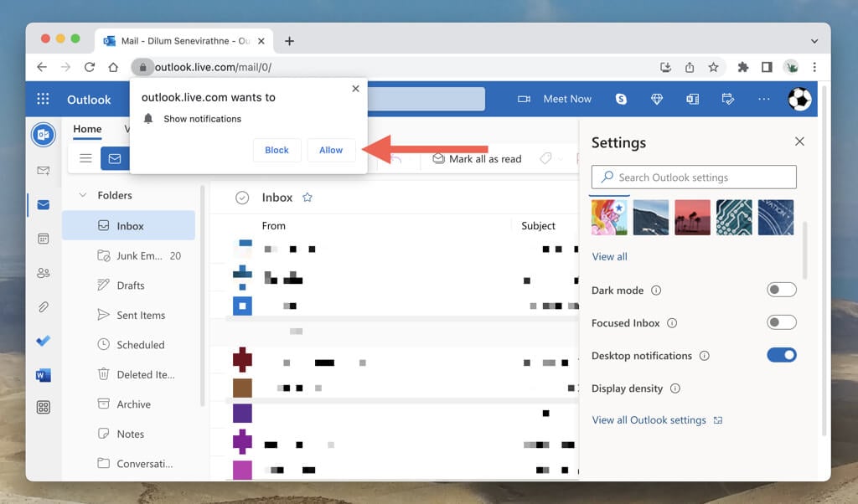858x504 pixels.
Task: Add Inbox to favorites with star
Action: click(308, 198)
